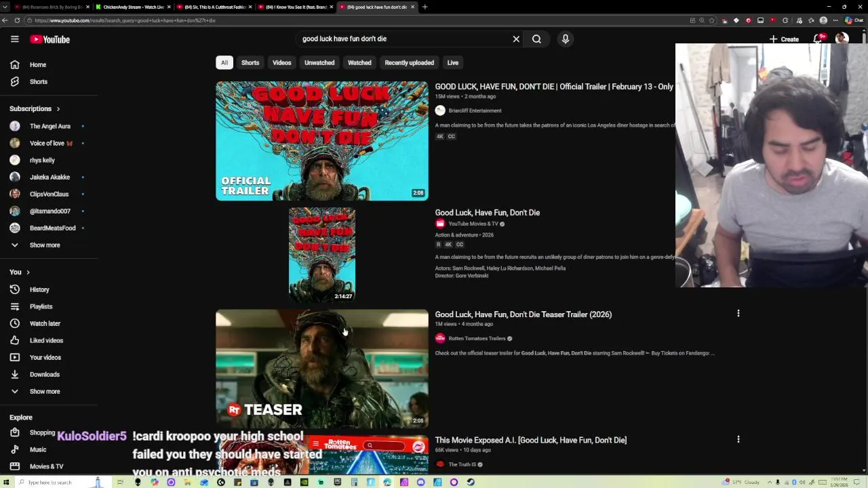868x488 pixels.
Task: Open rhys kelly subscription
Action: (42, 160)
